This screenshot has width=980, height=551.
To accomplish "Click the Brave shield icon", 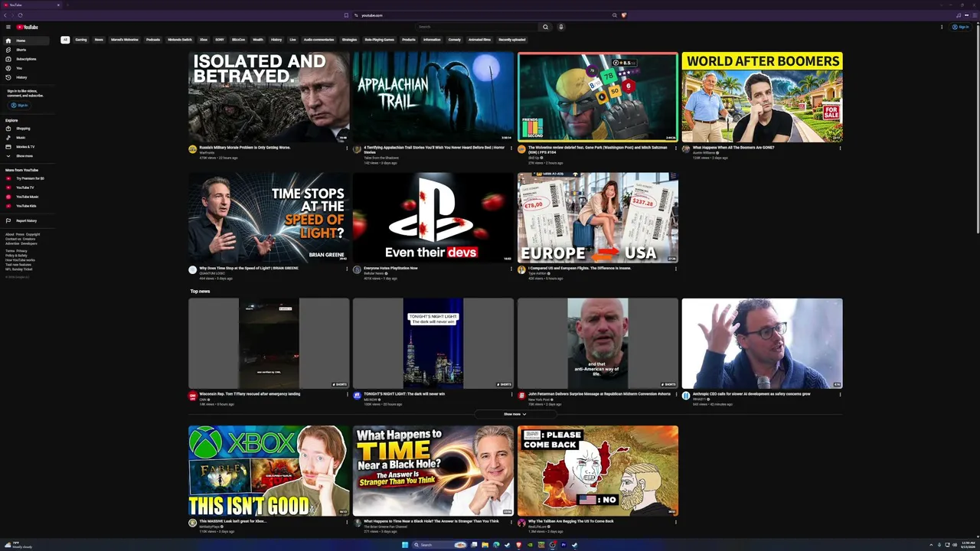I will point(623,15).
